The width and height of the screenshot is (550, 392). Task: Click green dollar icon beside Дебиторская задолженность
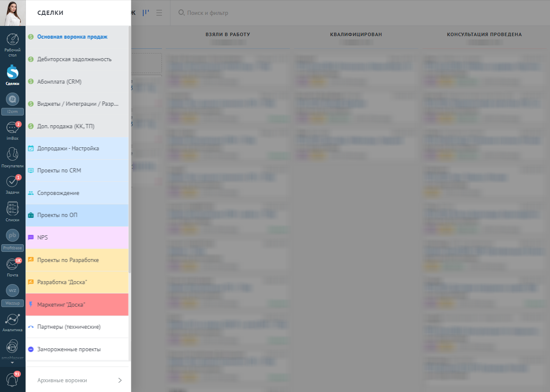point(31,59)
